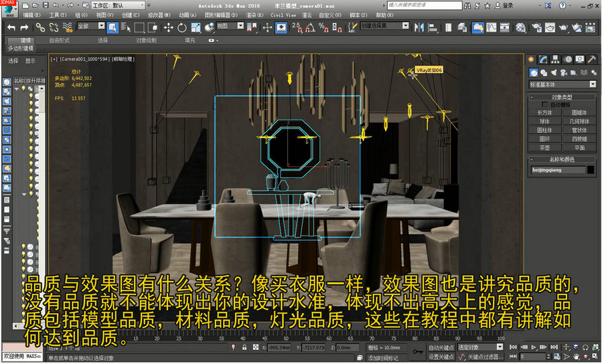Click the 圆柱体 cylinder button
602x364 pixels.
[544, 130]
